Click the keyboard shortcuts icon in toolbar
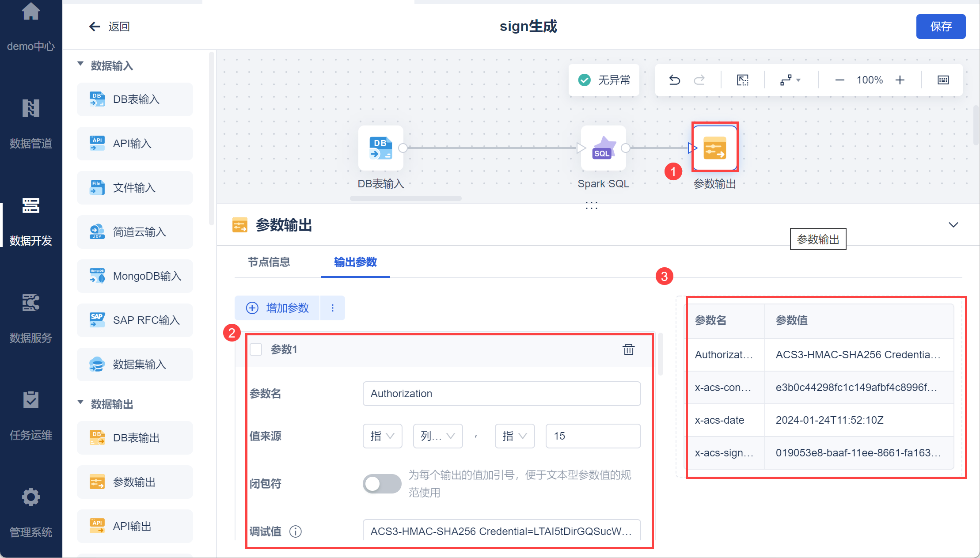Viewport: 980px width, 558px height. (x=943, y=80)
